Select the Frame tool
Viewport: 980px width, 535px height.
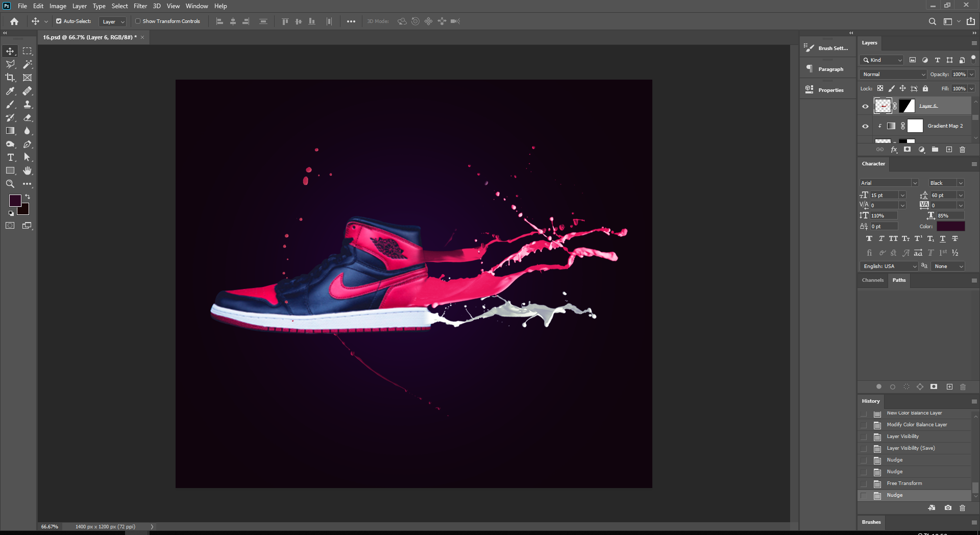pyautogui.click(x=27, y=78)
